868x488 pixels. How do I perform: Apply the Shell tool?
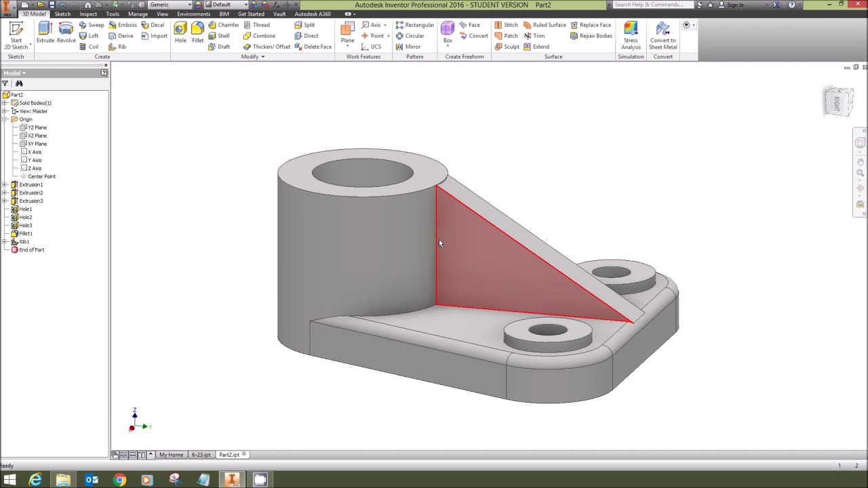click(x=218, y=36)
